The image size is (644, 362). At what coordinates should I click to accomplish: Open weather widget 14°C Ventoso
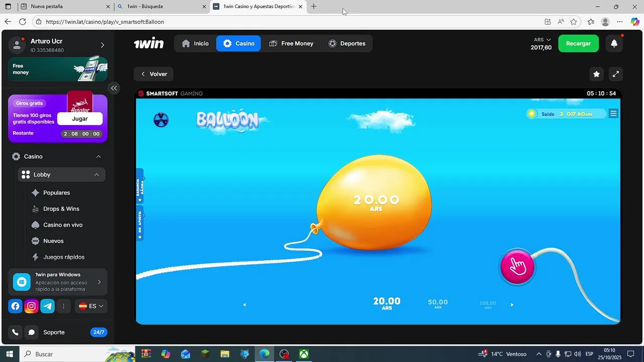pos(502,354)
